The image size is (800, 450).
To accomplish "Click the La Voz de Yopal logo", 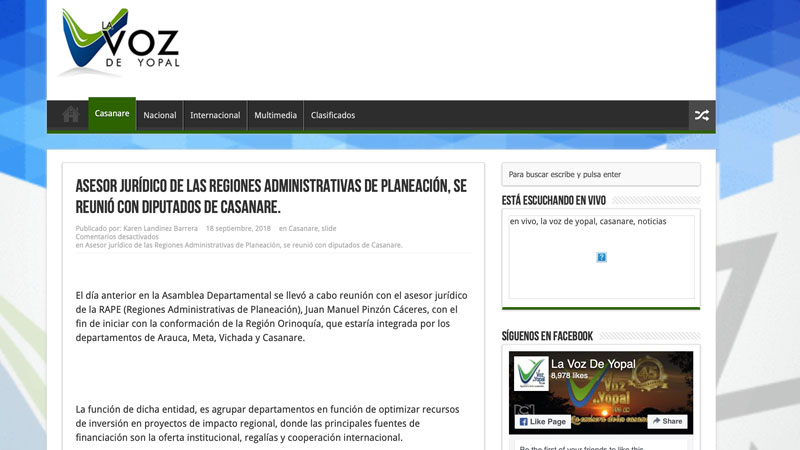I will coord(118,42).
